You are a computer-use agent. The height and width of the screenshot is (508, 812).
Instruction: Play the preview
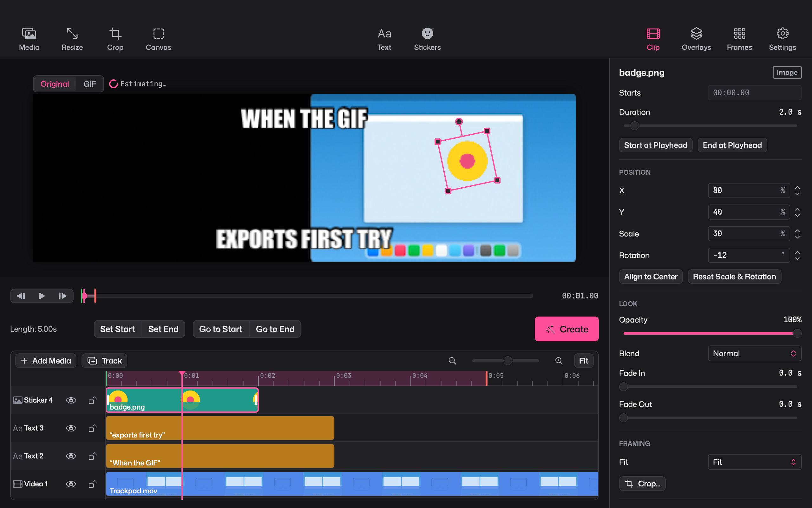(x=42, y=296)
